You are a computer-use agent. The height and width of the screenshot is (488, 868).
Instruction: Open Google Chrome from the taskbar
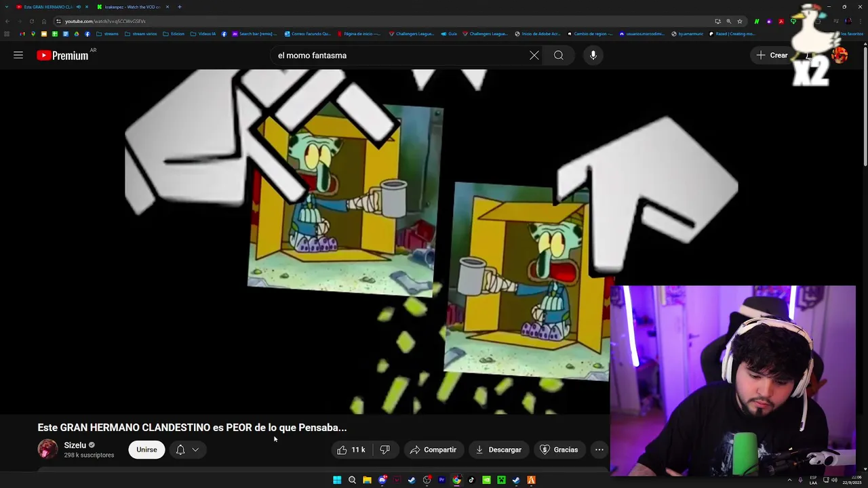456,480
